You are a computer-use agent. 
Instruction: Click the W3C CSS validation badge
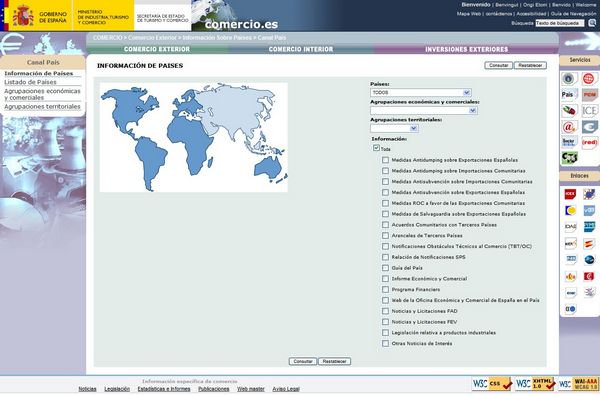(x=492, y=383)
